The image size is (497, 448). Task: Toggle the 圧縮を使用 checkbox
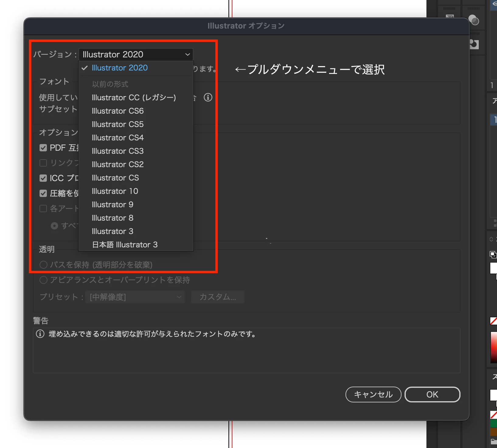coord(43,193)
